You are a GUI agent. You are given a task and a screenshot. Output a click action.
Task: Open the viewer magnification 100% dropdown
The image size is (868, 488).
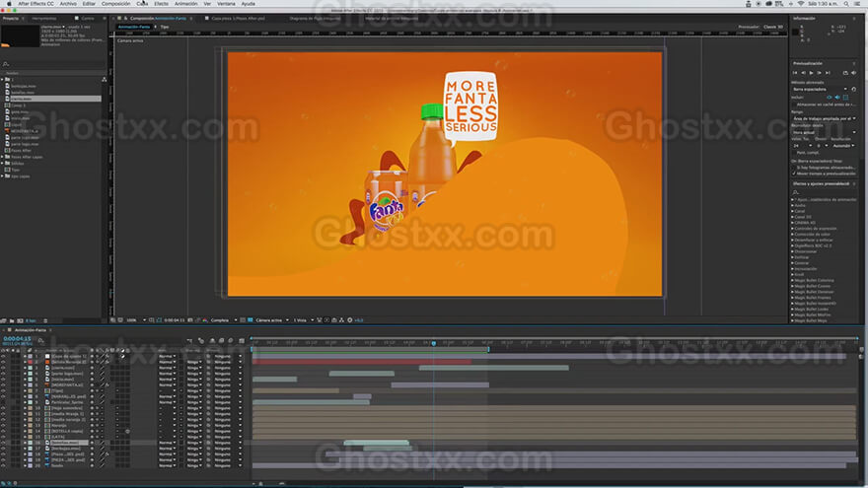(136, 319)
